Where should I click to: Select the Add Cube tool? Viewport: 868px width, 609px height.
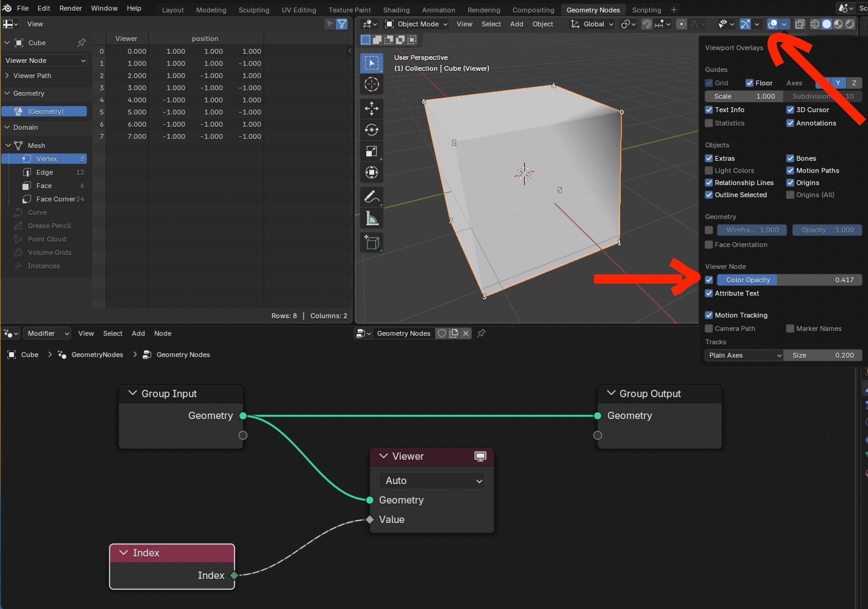[x=371, y=243]
